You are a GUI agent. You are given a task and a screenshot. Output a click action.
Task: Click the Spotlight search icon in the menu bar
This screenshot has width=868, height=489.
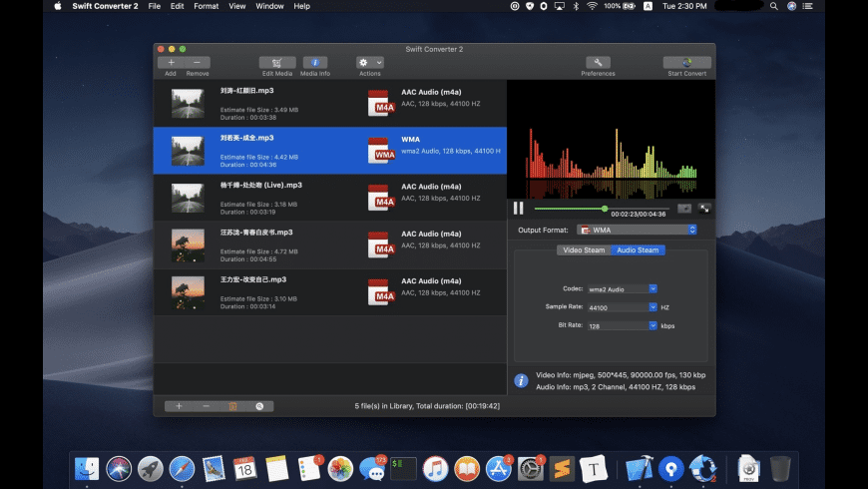[x=774, y=6]
